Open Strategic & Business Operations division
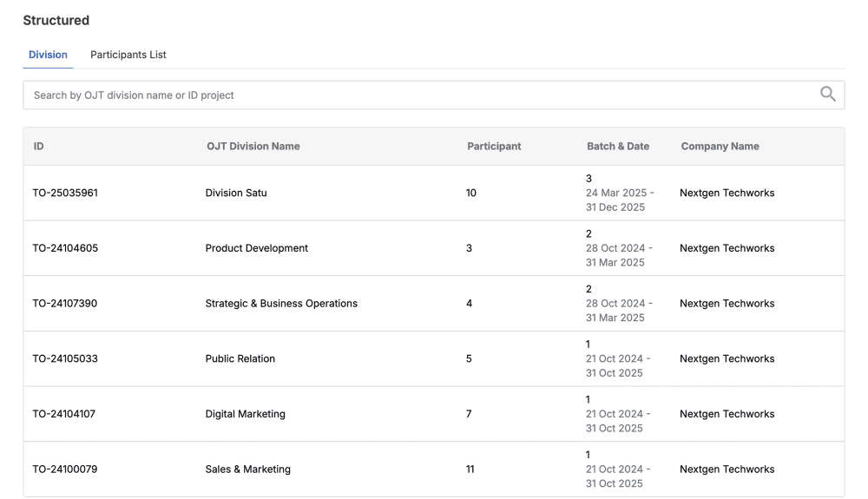Viewport: 868px width, 499px height. pyautogui.click(x=281, y=304)
